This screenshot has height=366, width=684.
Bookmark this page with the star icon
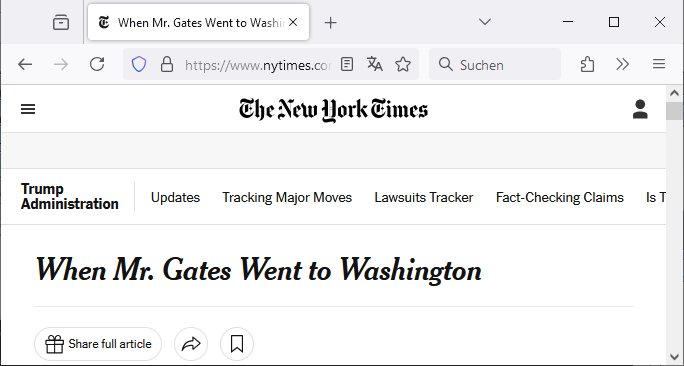point(403,65)
